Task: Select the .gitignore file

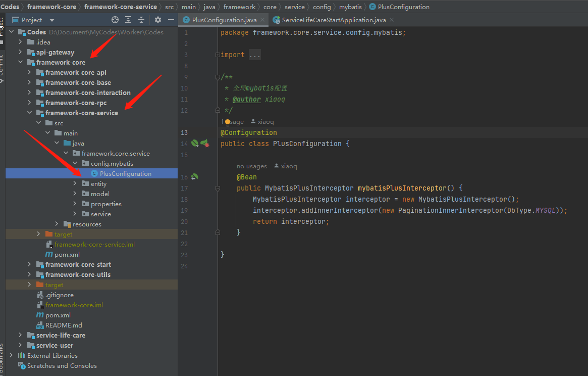Action: [x=59, y=295]
